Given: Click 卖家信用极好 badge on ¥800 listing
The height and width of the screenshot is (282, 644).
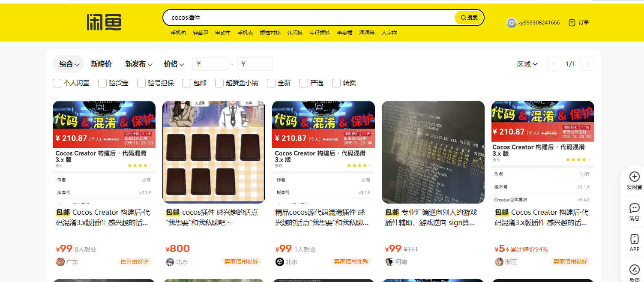Looking at the screenshot, I should pyautogui.click(x=242, y=261).
